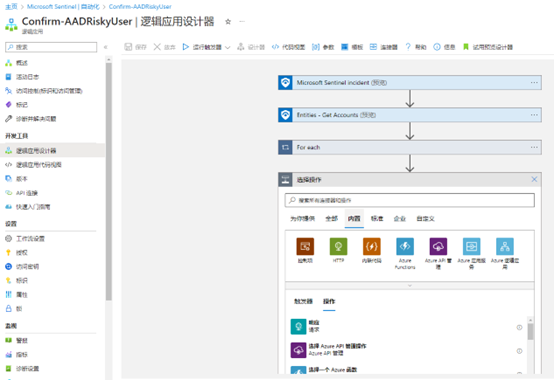Viewport: 554px width, 380px height.
Task: Favorite this Logic App with the star
Action: click(228, 22)
